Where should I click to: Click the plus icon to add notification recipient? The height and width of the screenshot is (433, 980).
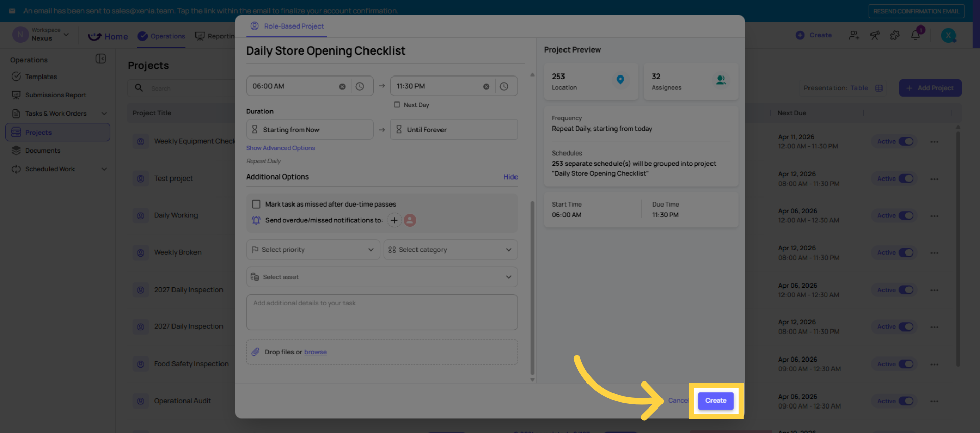(394, 220)
